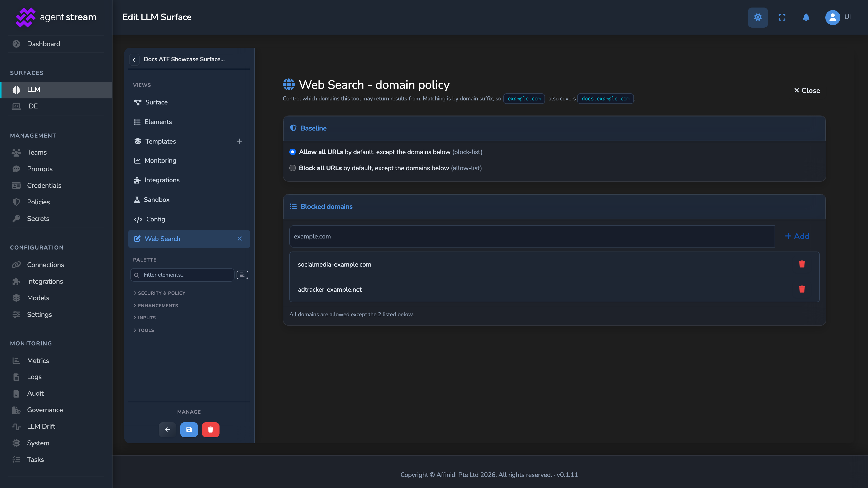Open the Surface view
868x488 pixels.
pyautogui.click(x=189, y=102)
